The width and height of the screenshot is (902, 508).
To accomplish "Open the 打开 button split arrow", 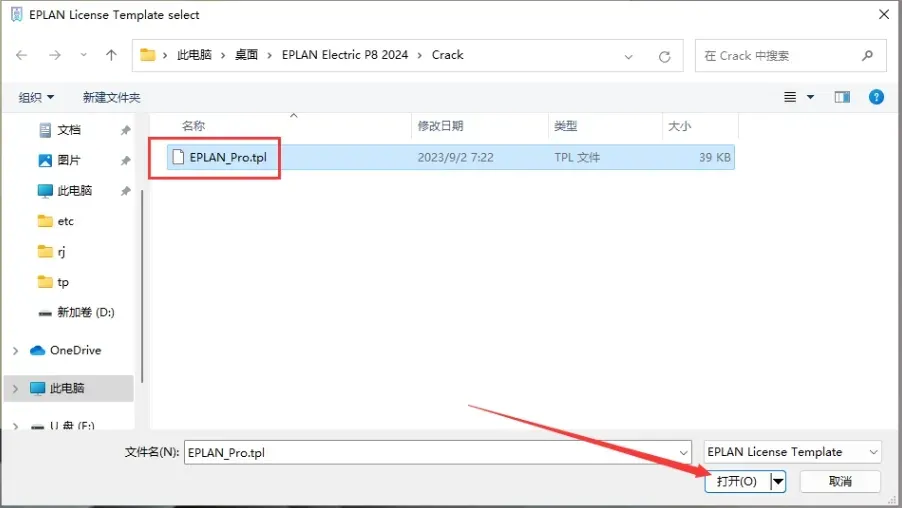I will 778,482.
